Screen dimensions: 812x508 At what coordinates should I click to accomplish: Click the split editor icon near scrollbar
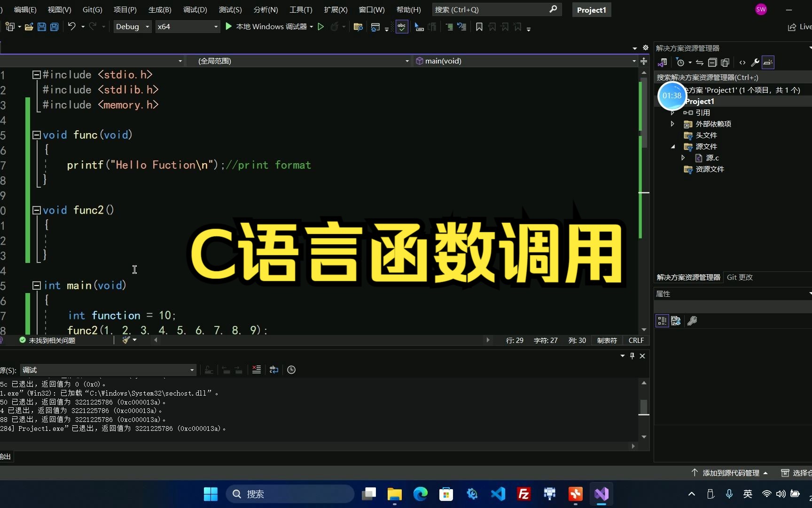(x=644, y=61)
